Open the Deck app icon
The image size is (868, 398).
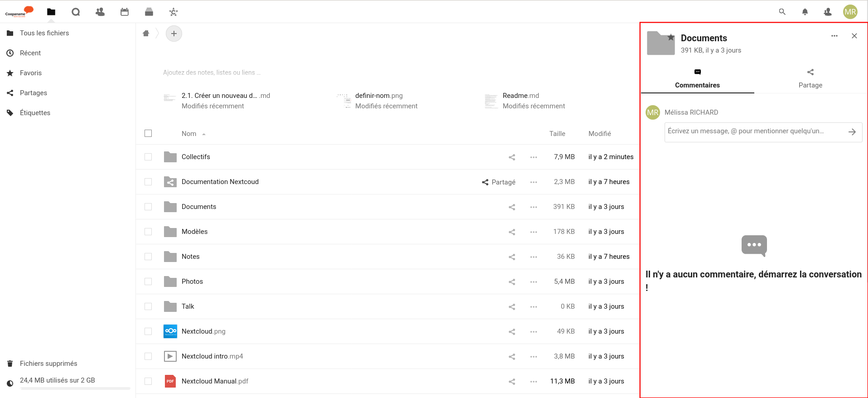pos(149,12)
